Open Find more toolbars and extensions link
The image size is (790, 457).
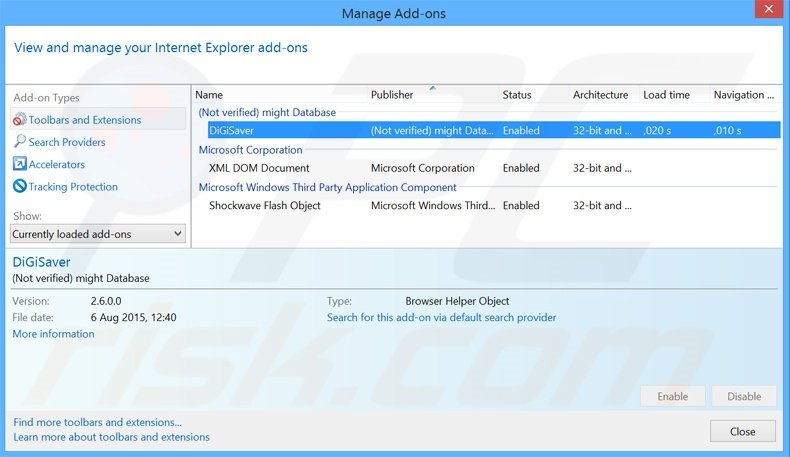click(x=97, y=422)
